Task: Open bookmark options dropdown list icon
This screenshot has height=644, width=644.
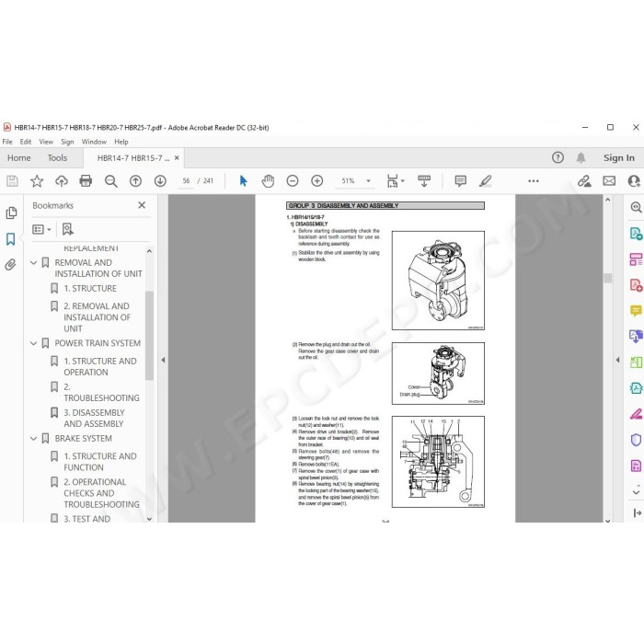Action: tap(41, 229)
